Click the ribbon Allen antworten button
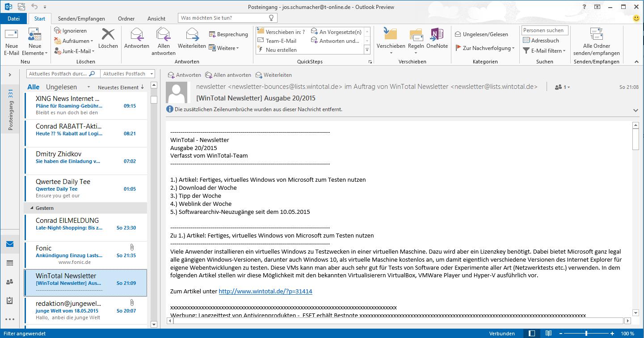 pos(164,42)
